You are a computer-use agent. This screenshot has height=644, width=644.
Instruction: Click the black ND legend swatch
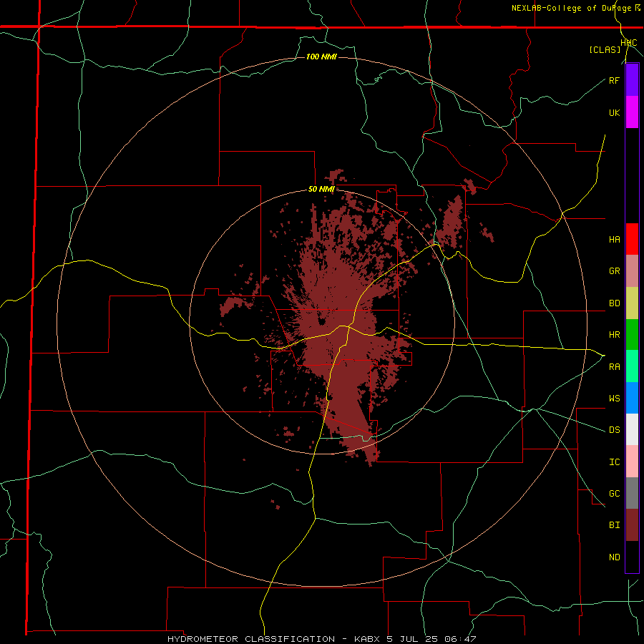pos(632,557)
